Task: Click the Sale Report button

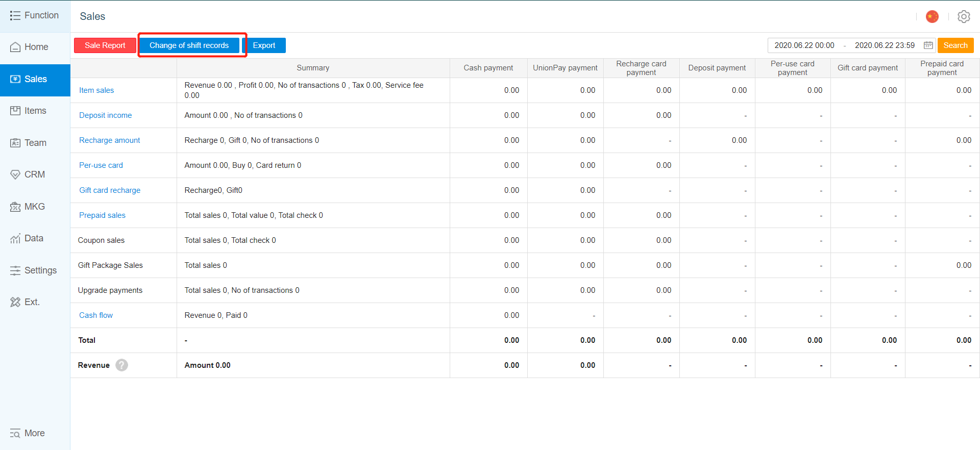Action: pyautogui.click(x=105, y=45)
